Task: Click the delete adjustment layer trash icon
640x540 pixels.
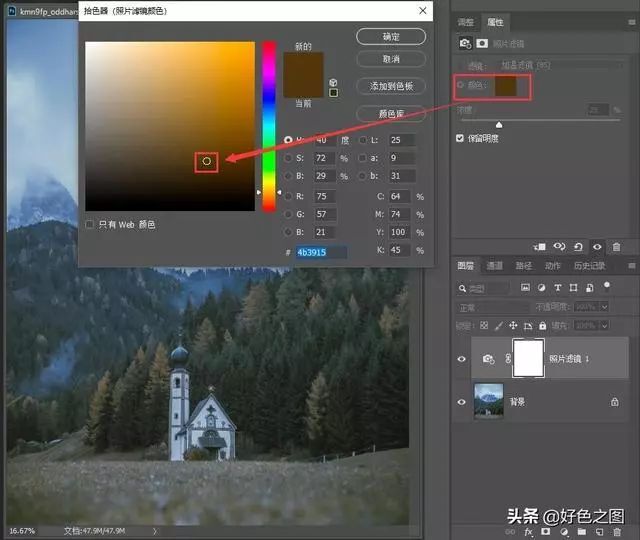Action: (616, 246)
